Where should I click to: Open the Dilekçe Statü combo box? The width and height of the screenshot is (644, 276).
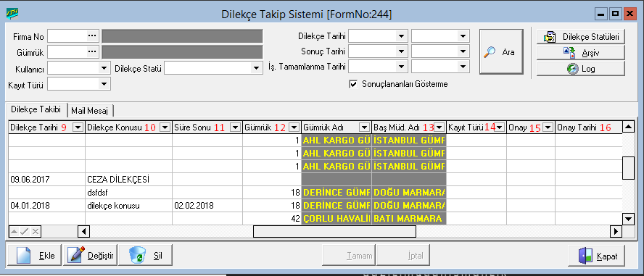pyautogui.click(x=257, y=67)
